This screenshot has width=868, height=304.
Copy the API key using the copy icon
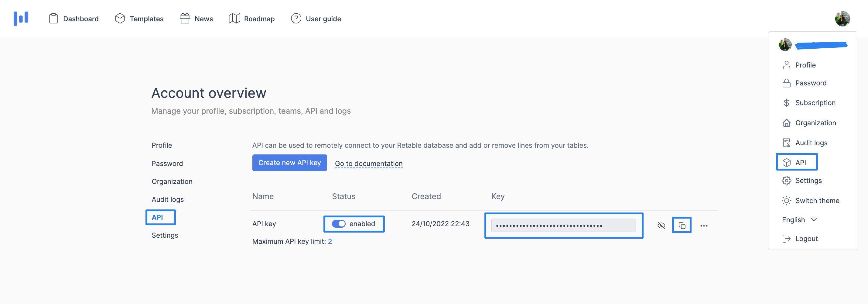click(682, 225)
